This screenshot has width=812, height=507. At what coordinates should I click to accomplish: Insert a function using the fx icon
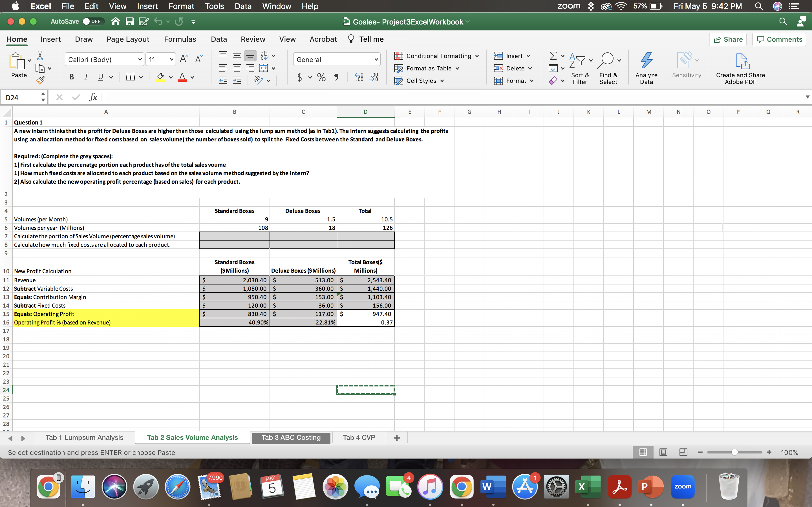tap(93, 97)
